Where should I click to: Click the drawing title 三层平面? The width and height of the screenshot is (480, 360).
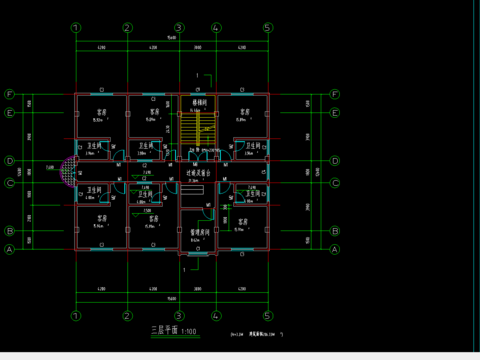click(x=164, y=330)
